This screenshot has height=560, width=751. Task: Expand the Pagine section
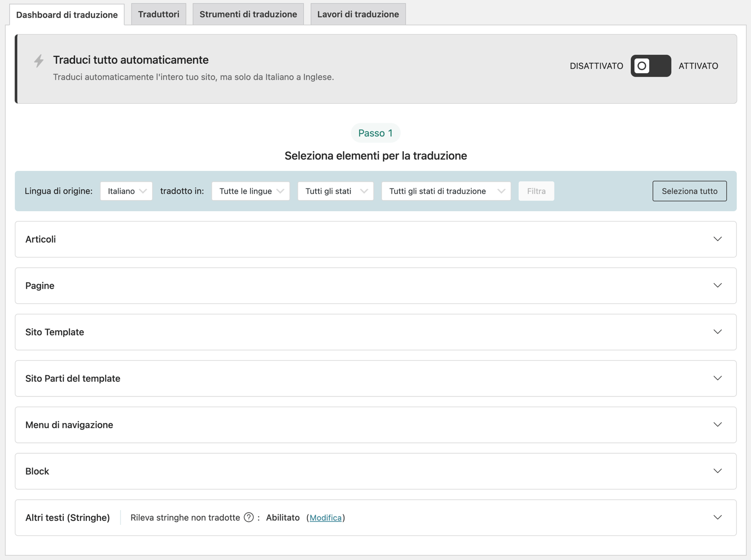(x=717, y=285)
